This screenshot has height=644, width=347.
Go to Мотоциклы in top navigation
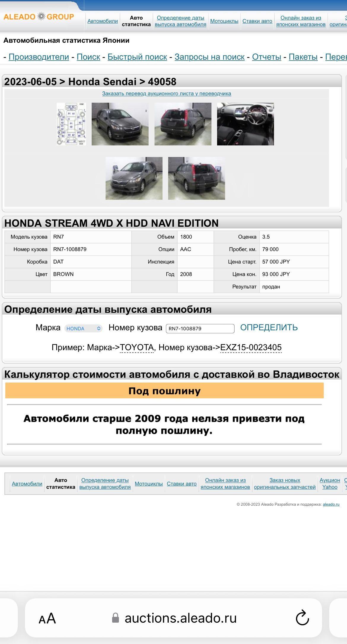pos(224,21)
